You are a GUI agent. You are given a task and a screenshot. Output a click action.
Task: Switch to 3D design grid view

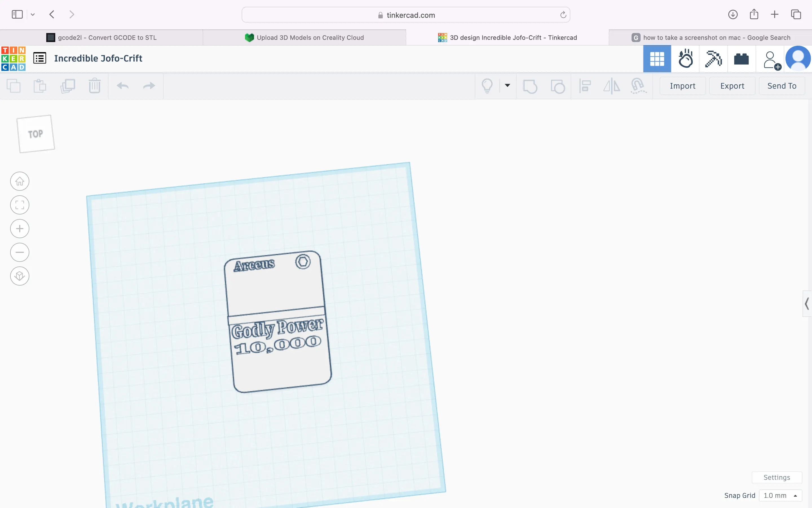point(657,59)
